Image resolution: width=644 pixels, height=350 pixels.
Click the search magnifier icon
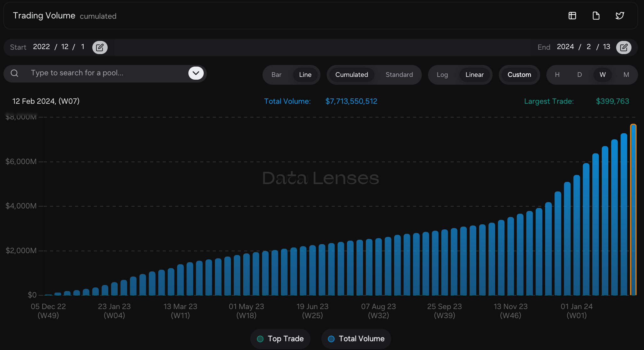point(14,73)
